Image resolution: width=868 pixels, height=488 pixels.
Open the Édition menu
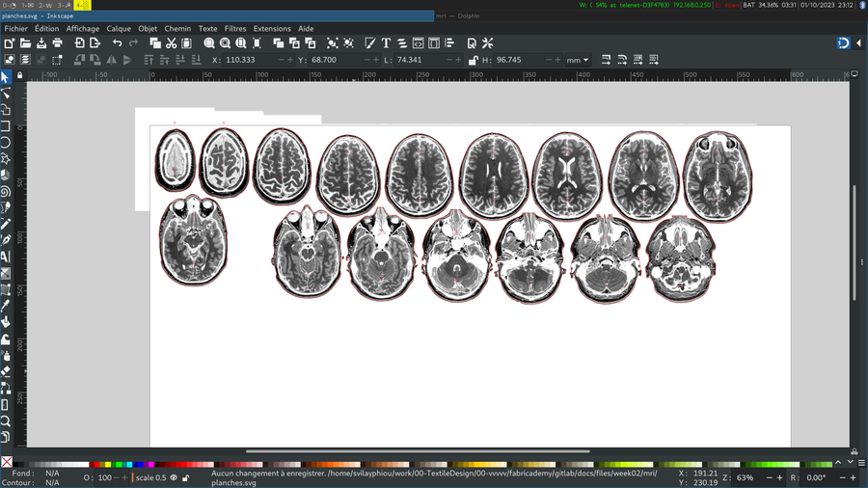point(46,29)
